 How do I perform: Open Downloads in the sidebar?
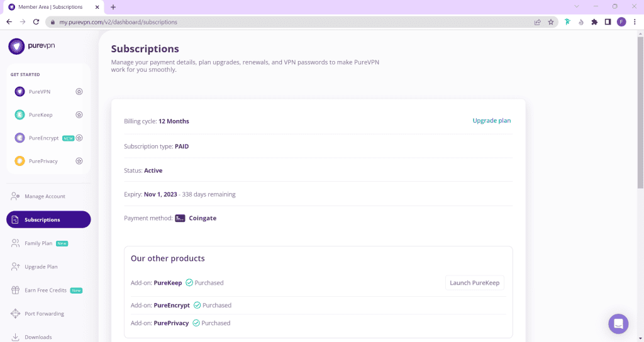click(48, 337)
